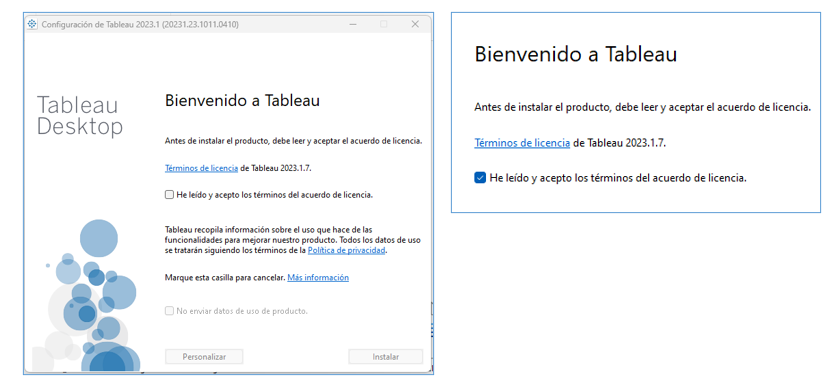Toggle the checked license checkbox in enlarged view

[x=480, y=178]
